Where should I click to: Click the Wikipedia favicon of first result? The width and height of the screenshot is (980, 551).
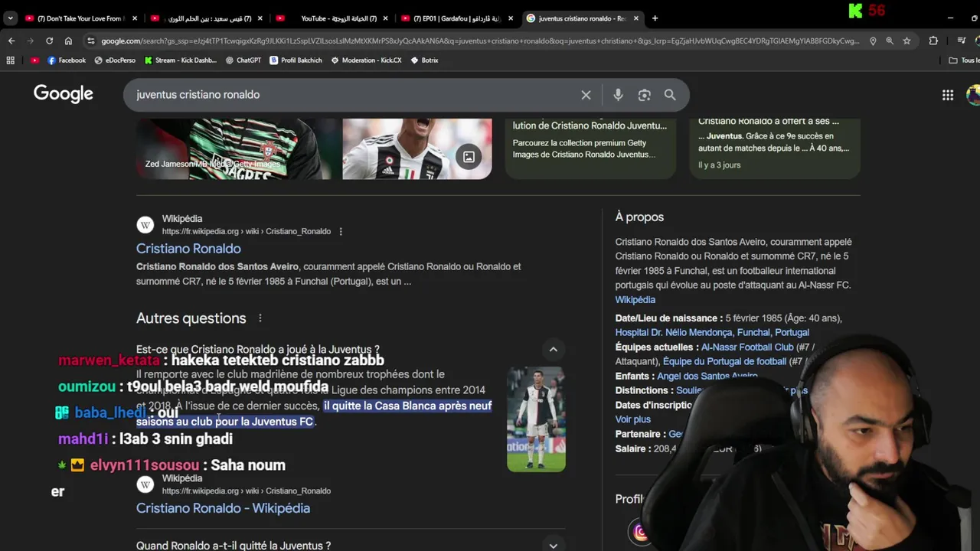coord(145,225)
